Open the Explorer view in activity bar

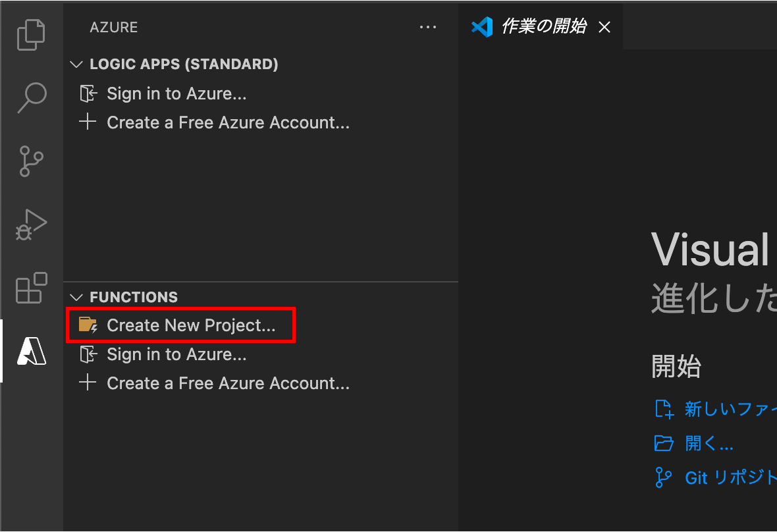(x=31, y=34)
